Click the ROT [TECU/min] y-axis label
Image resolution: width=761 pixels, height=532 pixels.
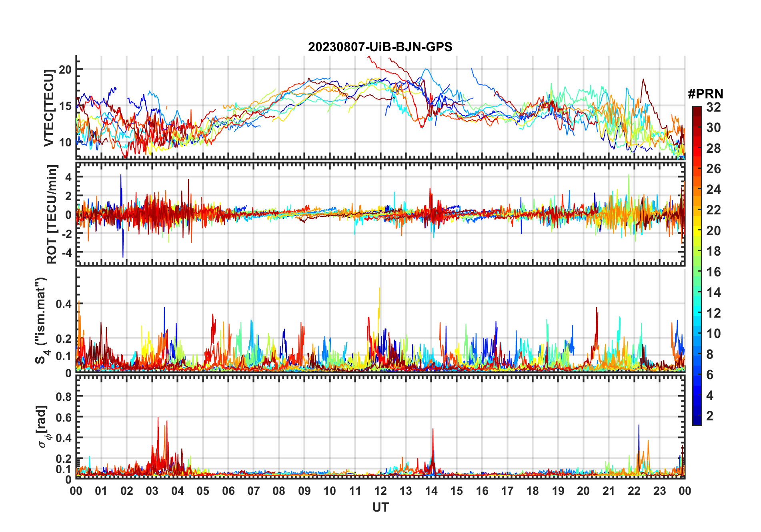(x=52, y=214)
